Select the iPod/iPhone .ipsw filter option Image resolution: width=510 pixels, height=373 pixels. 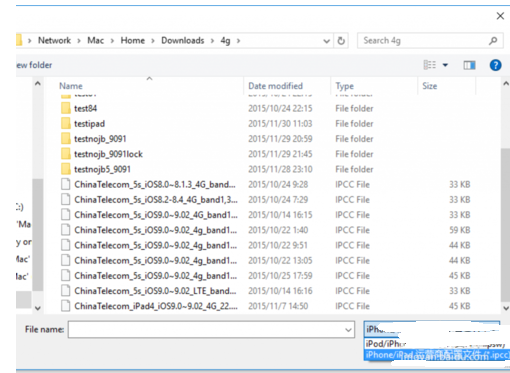coord(437,344)
